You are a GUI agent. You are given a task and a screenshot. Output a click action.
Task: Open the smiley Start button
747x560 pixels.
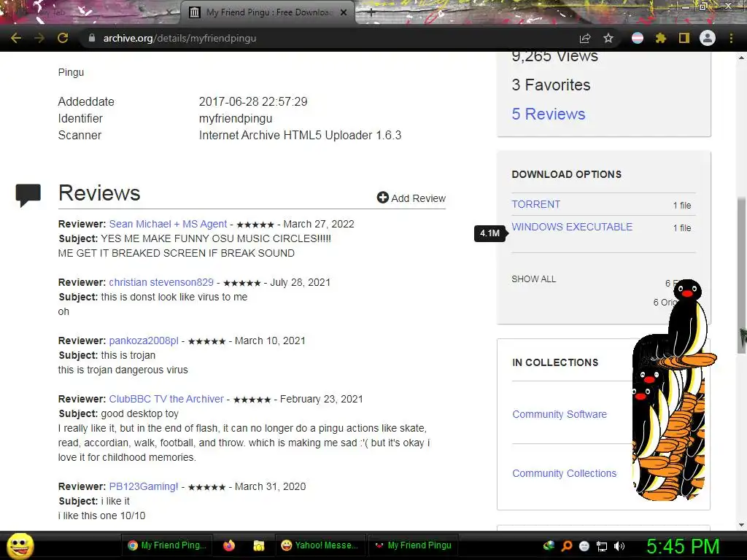(20, 545)
